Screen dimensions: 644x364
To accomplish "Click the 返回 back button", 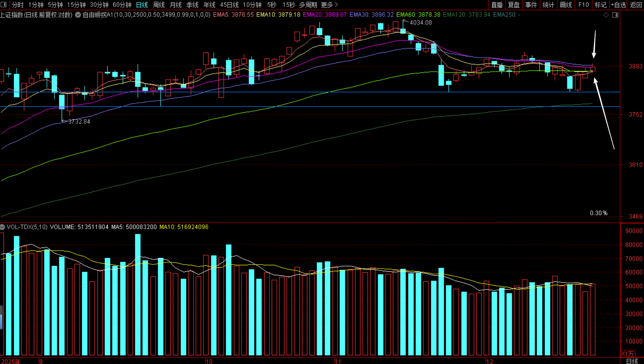I will tap(636, 5).
